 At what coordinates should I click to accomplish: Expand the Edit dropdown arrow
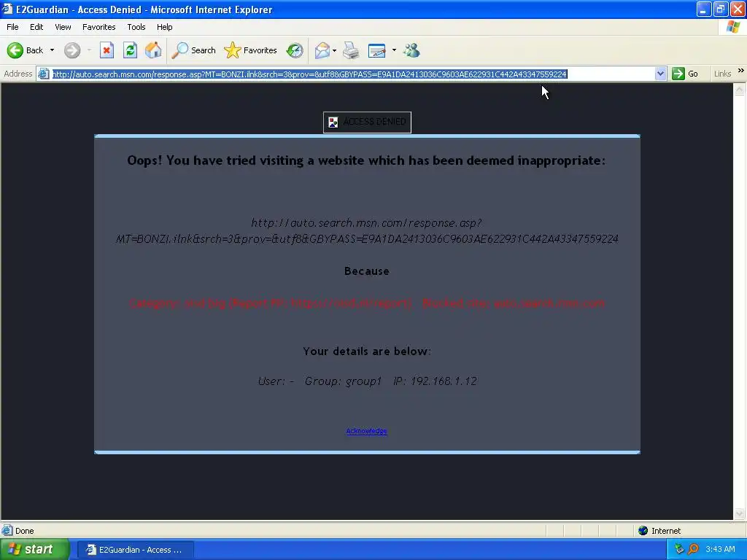394,50
